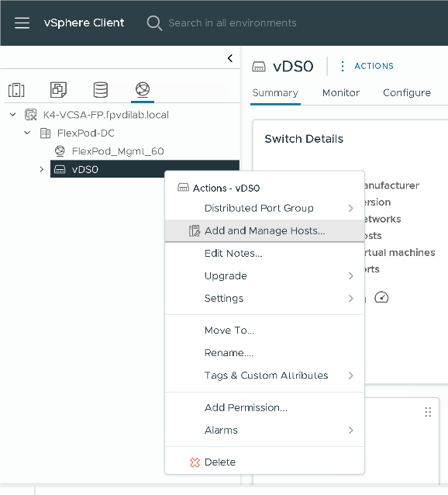Select K4-VCSA-FP.fpvdilab.local vCenter in tree
Screen dimensions: 448x495
[x=106, y=115]
